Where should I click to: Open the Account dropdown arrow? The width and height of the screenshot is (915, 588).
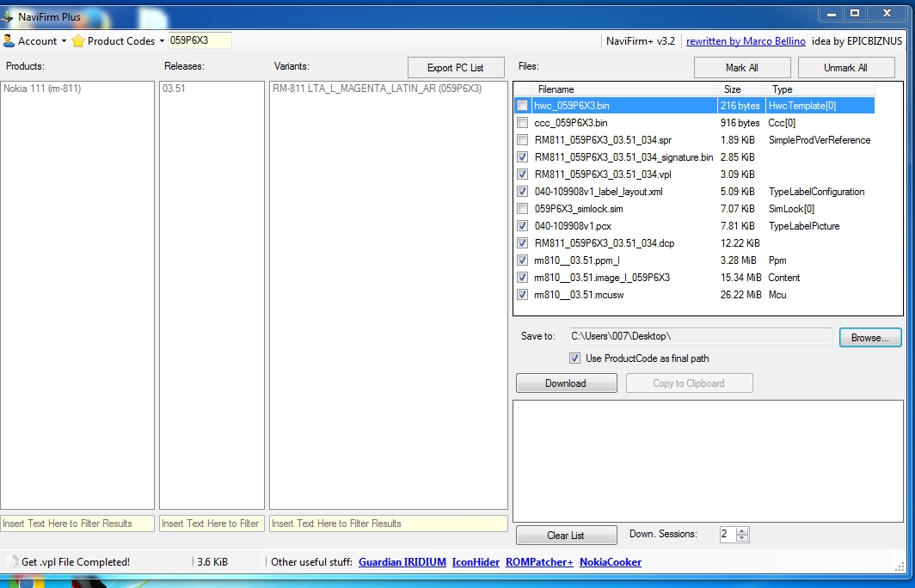click(x=64, y=41)
